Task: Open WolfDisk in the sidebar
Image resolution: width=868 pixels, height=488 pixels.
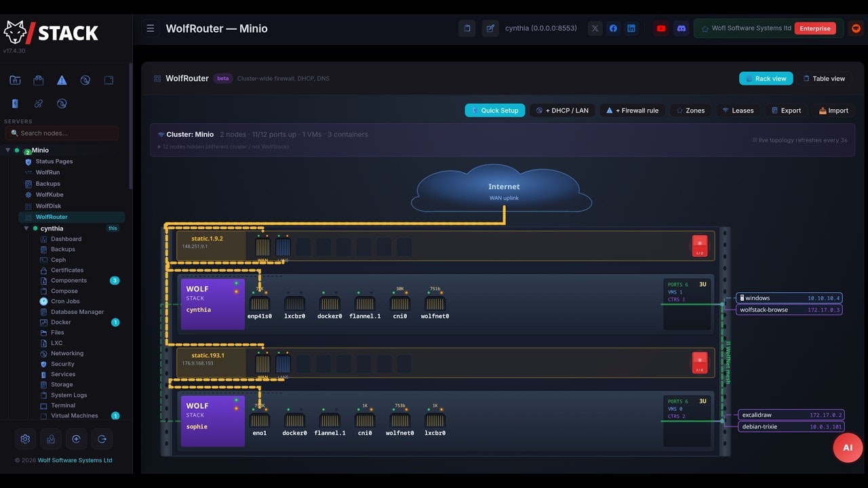Action: tap(49, 206)
